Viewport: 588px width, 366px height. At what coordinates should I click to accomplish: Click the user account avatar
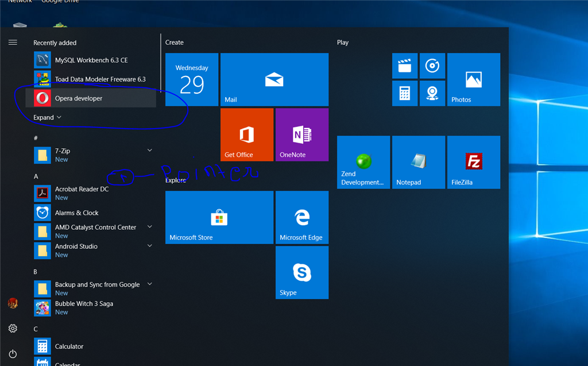point(13,303)
